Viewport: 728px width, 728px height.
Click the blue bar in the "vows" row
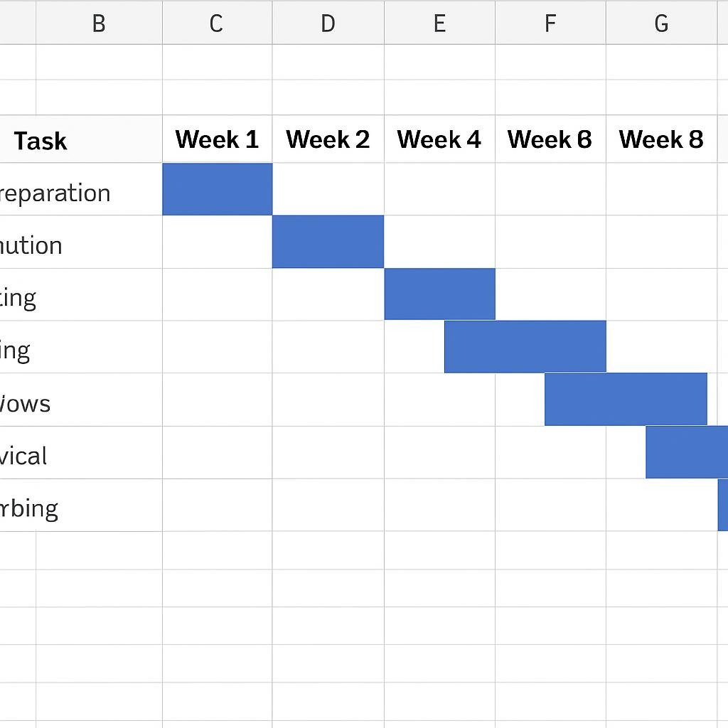[x=626, y=400]
